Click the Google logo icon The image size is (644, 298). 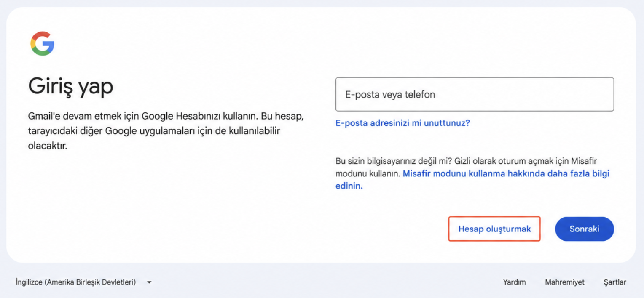click(x=42, y=43)
